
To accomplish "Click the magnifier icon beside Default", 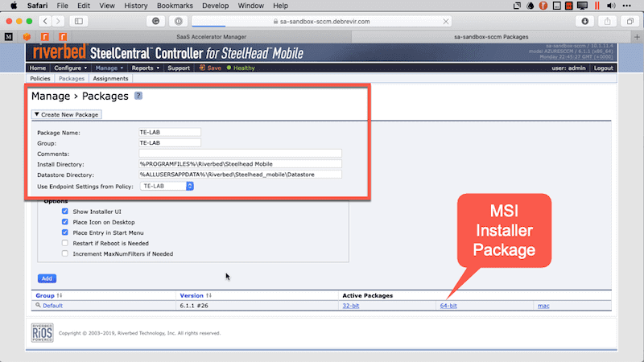I will [x=38, y=306].
